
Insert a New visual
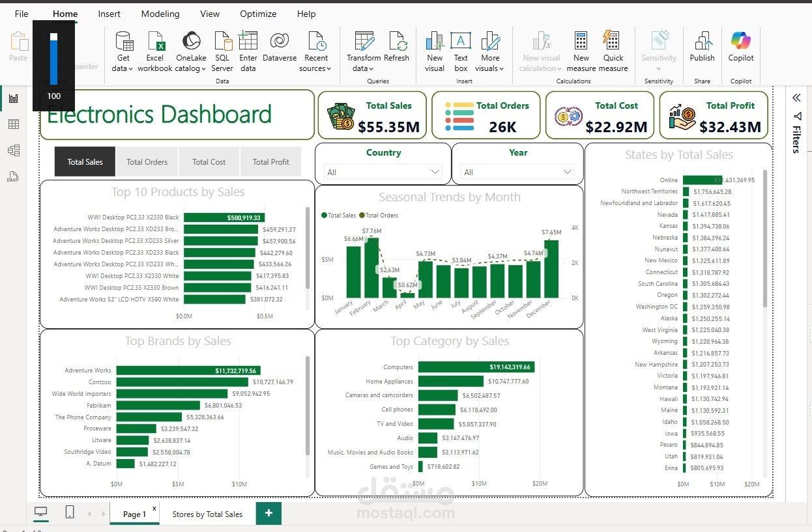(435, 51)
